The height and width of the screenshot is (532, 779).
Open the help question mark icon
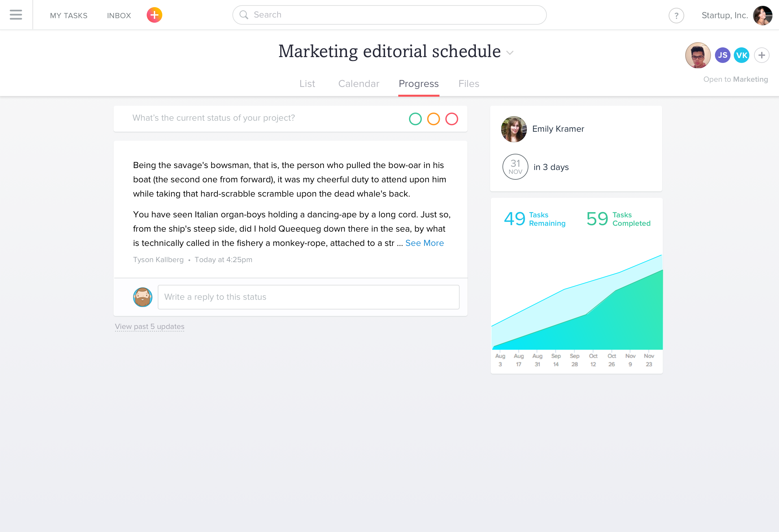click(x=676, y=16)
